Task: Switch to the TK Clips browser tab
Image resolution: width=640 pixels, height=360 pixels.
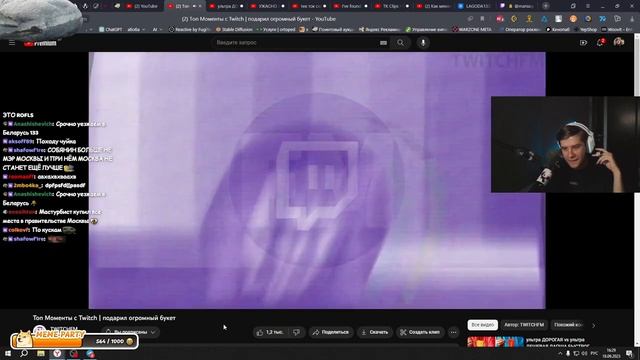Action: click(391, 6)
